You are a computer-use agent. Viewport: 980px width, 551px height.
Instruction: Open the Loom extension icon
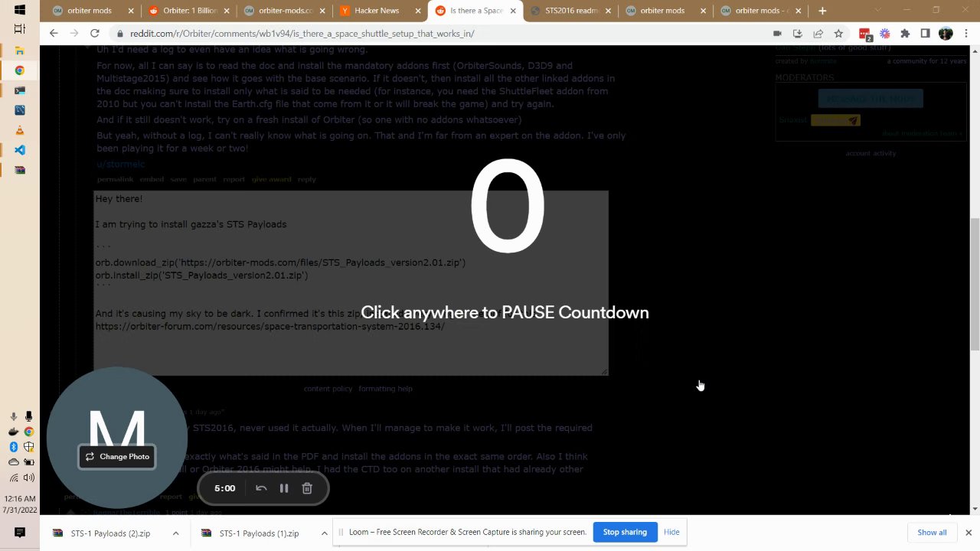pyautogui.click(x=885, y=34)
